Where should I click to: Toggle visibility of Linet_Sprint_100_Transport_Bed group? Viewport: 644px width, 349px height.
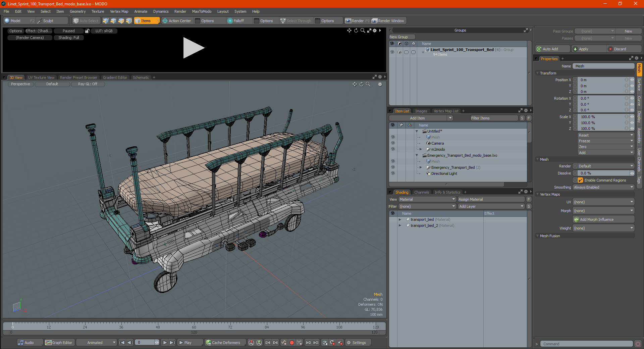point(392,52)
